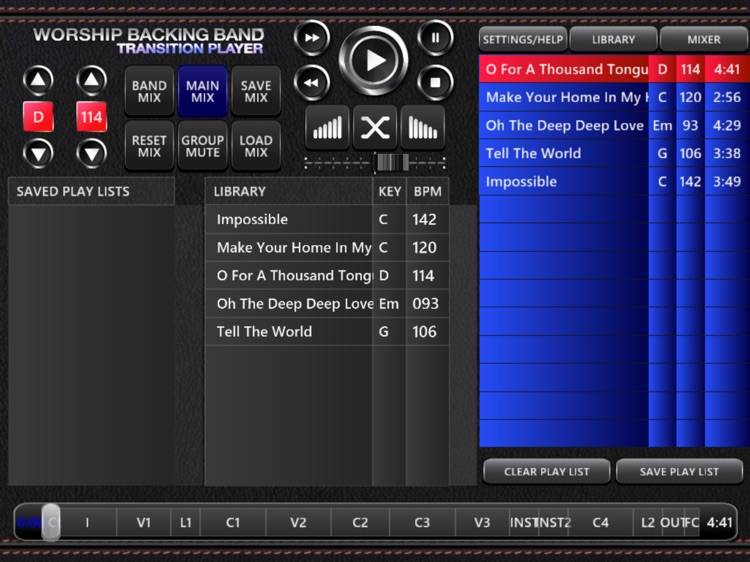
Task: Select Tell The World in library list
Action: tap(327, 332)
